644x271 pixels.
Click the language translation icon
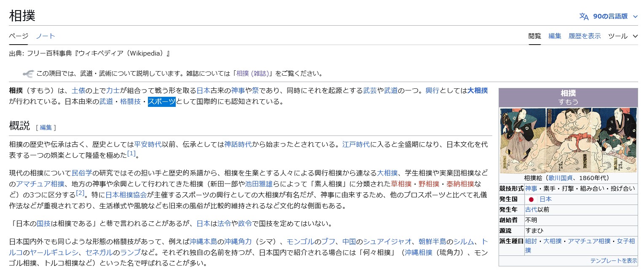coord(584,16)
